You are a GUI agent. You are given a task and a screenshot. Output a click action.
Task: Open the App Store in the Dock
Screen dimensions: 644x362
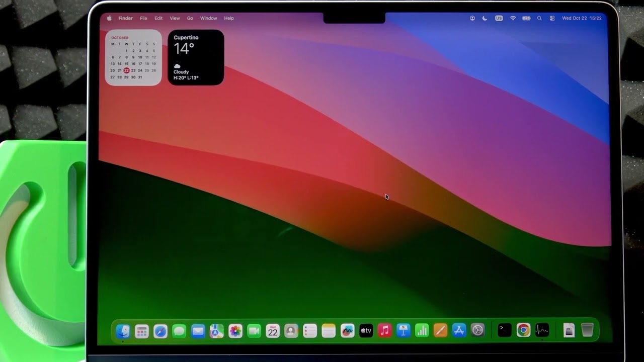click(x=459, y=331)
